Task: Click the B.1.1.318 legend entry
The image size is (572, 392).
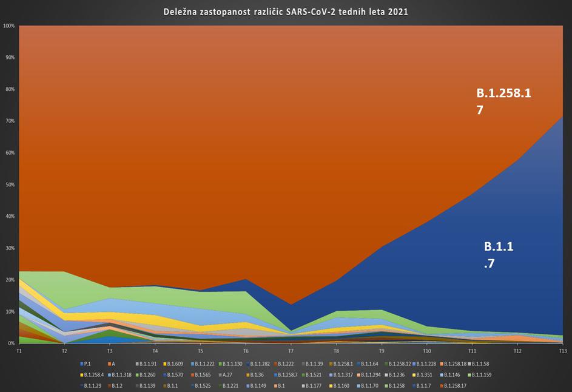Action: 121,374
